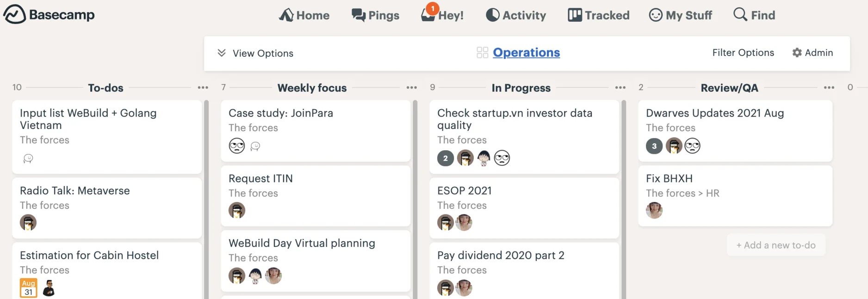Click Add a new to-do button
This screenshot has width=868, height=299.
coord(776,245)
